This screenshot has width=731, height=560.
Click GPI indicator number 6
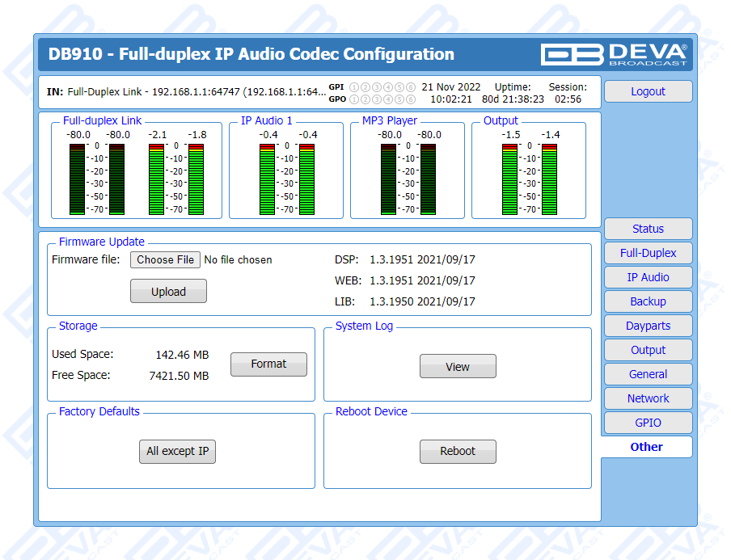tap(411, 87)
